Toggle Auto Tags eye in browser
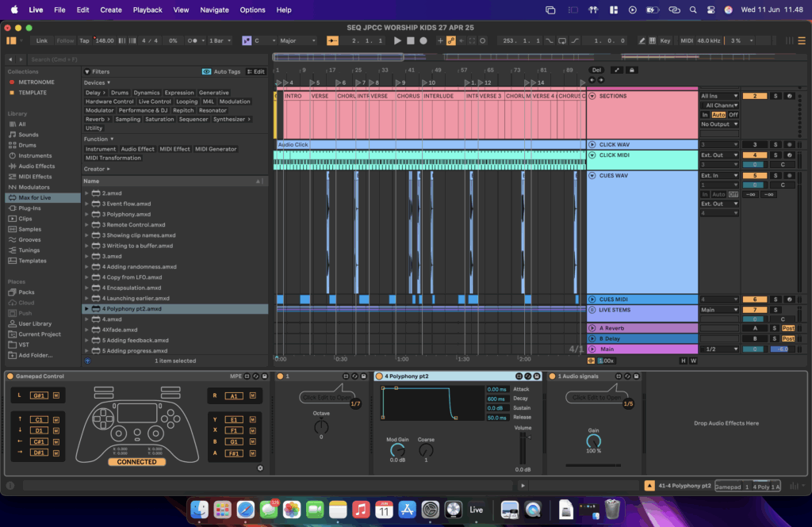Image resolution: width=812 pixels, height=527 pixels. tap(206, 71)
